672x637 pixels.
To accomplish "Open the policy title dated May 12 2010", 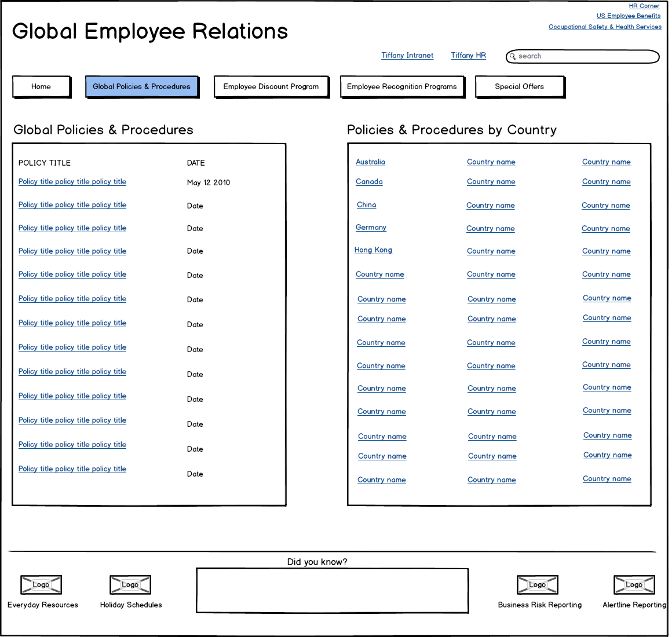I will (72, 182).
